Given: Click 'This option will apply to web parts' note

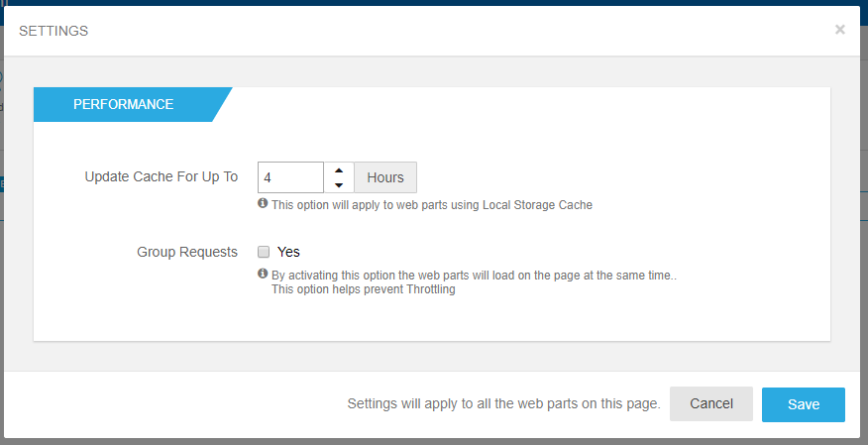Looking at the screenshot, I should [432, 205].
